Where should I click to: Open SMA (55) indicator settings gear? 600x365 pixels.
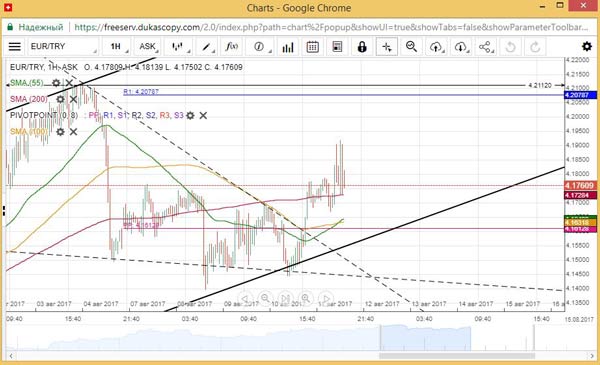tap(56, 83)
